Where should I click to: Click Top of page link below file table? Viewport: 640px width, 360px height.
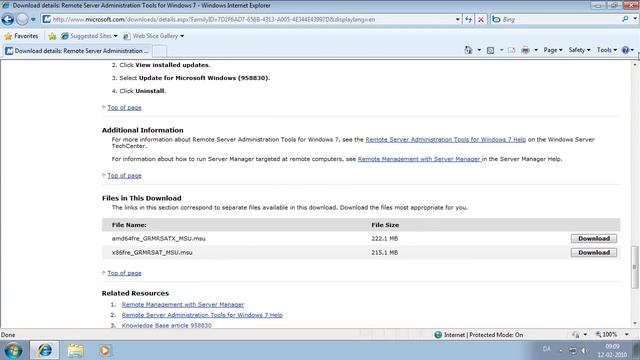tap(124, 273)
